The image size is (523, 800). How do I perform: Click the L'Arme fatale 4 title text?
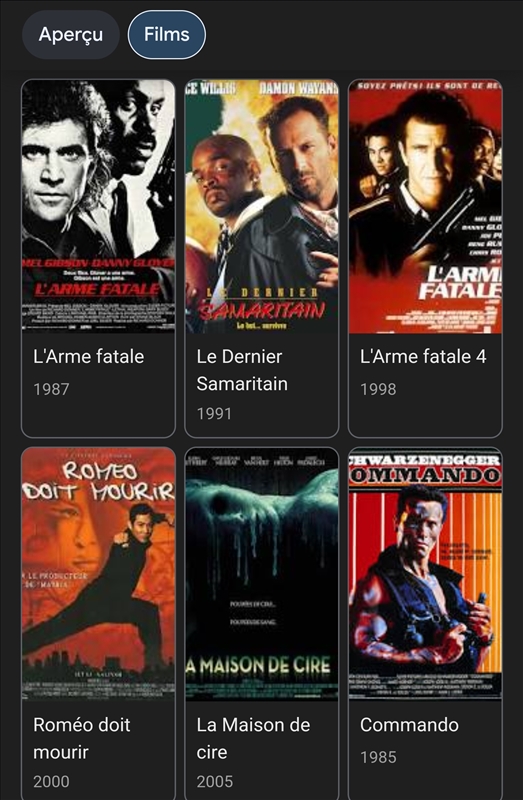pos(424,357)
